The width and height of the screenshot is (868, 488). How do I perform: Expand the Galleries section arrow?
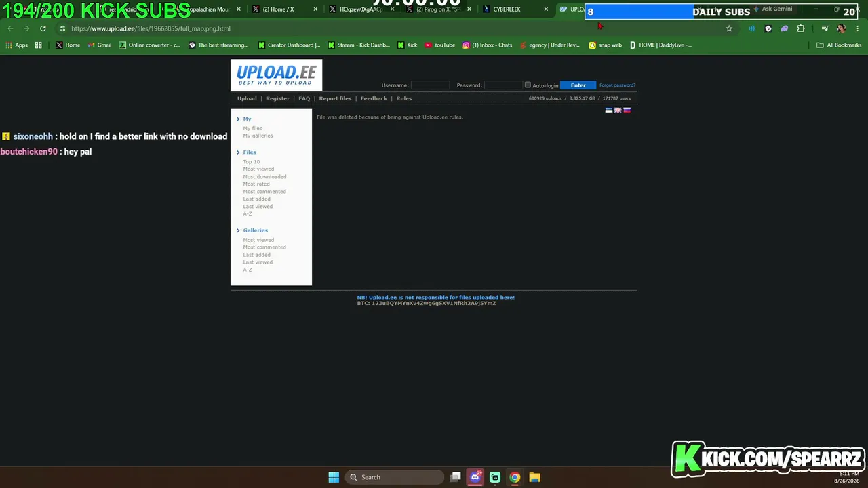[x=238, y=230]
